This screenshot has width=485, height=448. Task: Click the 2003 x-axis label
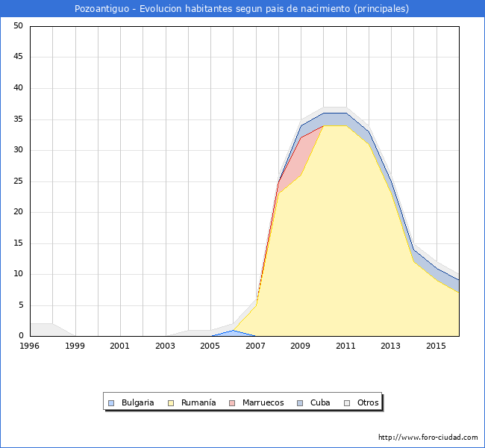165,346
